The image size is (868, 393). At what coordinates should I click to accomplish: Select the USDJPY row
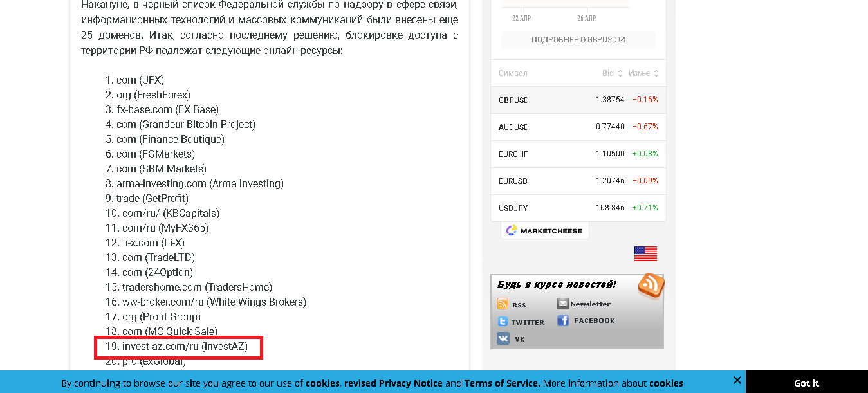[578, 208]
